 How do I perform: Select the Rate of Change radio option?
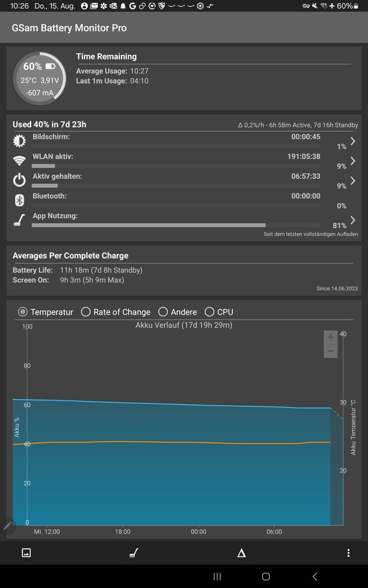[x=86, y=312]
